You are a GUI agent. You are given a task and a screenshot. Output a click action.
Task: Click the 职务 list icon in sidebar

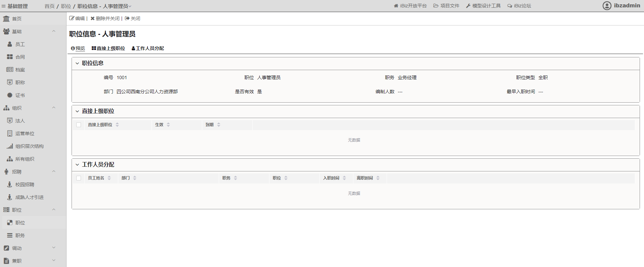(10, 235)
